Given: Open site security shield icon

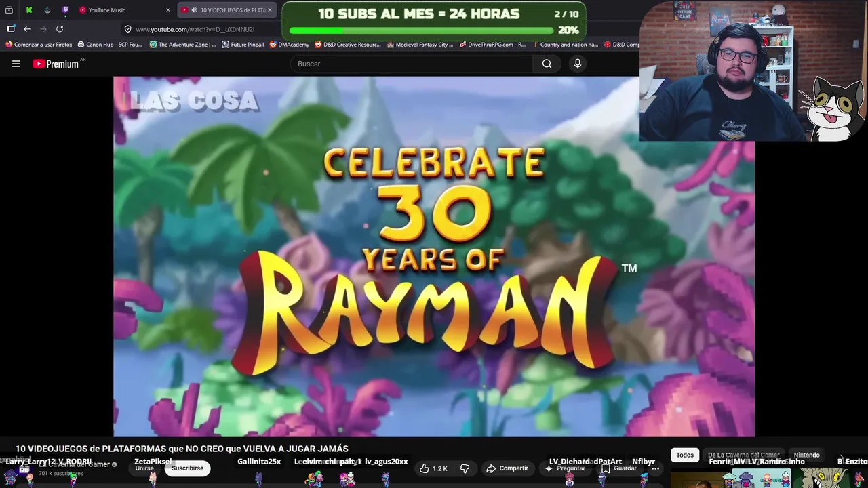Looking at the screenshot, I should tap(127, 29).
